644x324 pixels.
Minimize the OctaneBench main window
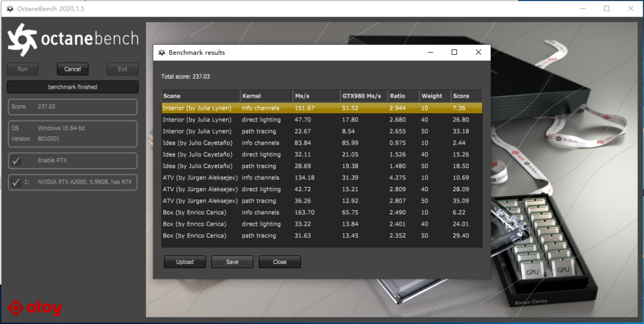(583, 8)
